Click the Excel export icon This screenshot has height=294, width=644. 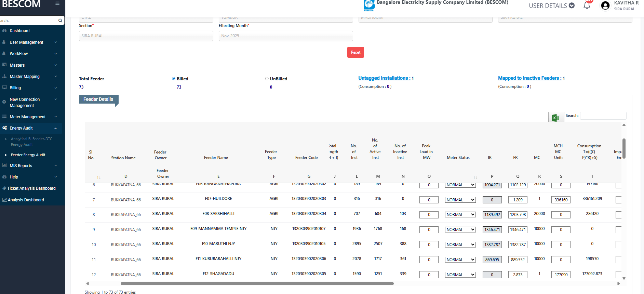(556, 118)
